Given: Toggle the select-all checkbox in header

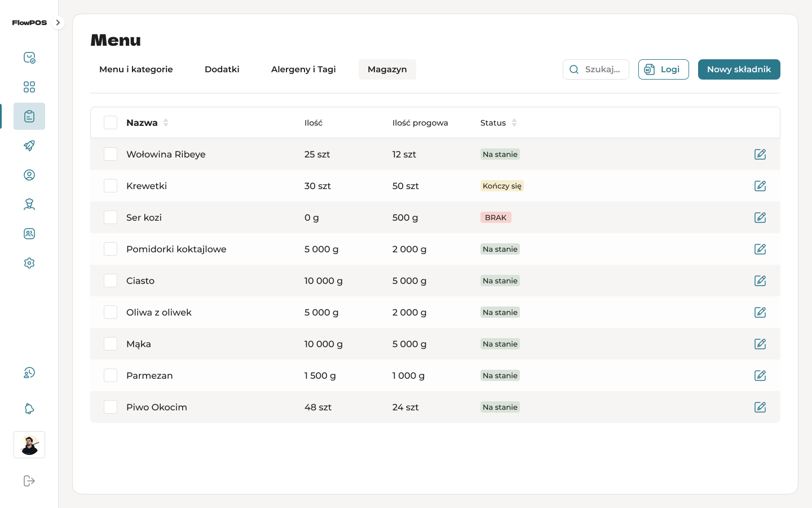Looking at the screenshot, I should (x=111, y=122).
